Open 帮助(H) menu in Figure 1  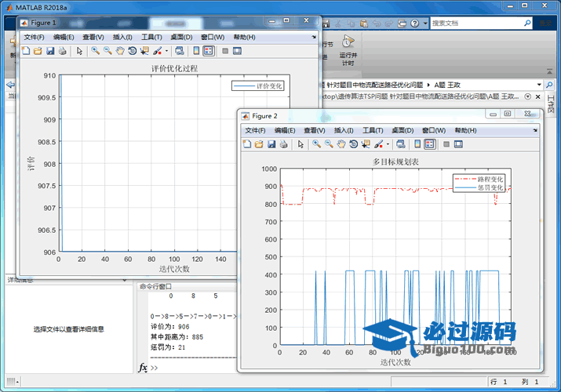(244, 37)
